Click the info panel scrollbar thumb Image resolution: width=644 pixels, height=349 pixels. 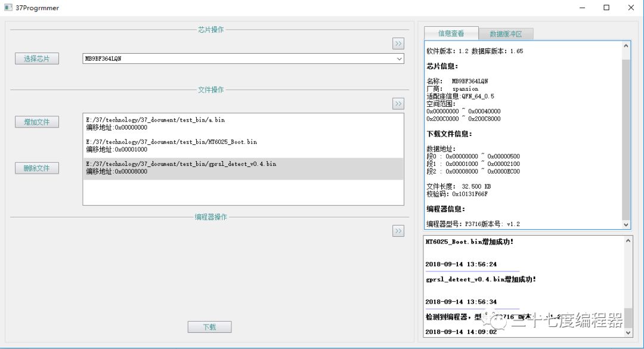point(626,140)
